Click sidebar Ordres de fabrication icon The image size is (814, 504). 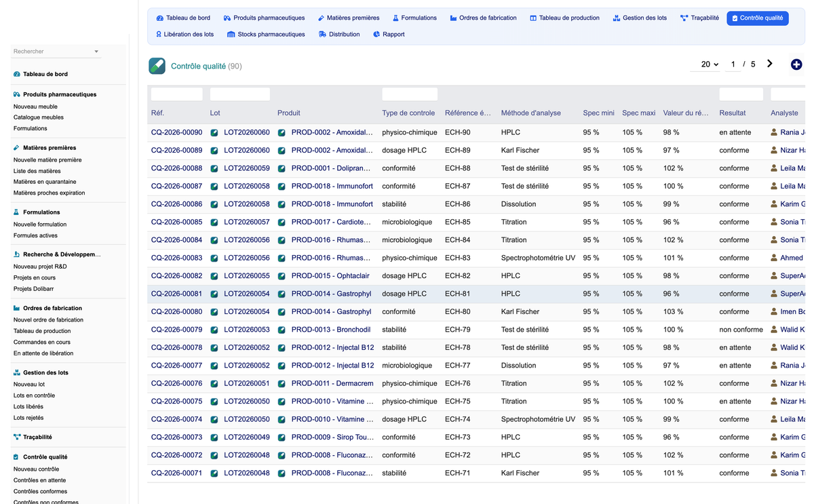tap(17, 308)
